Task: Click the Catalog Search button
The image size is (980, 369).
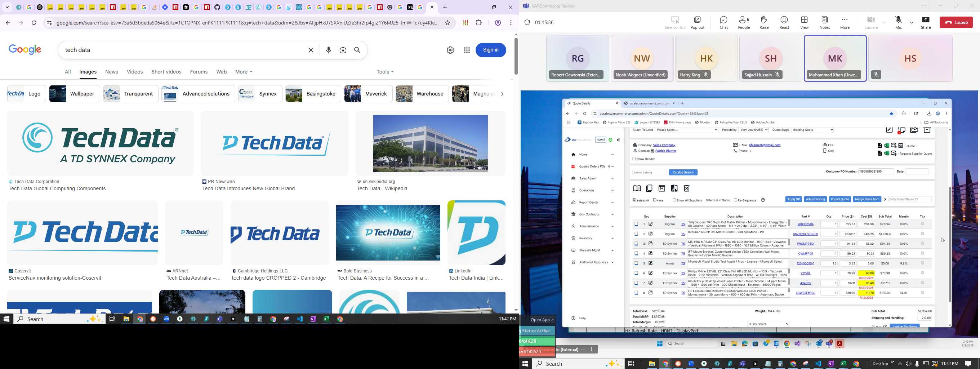Action: pyautogui.click(x=683, y=172)
